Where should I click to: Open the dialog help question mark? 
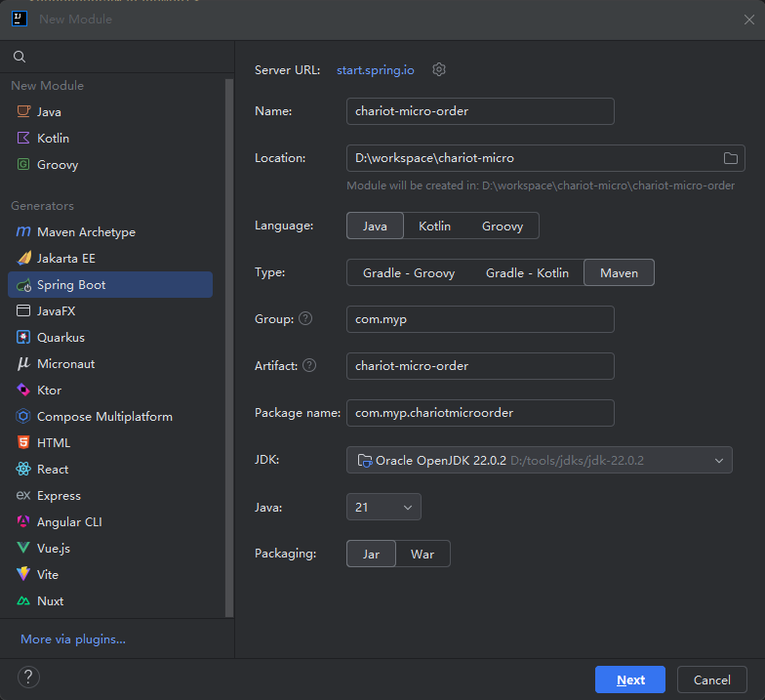click(x=28, y=678)
